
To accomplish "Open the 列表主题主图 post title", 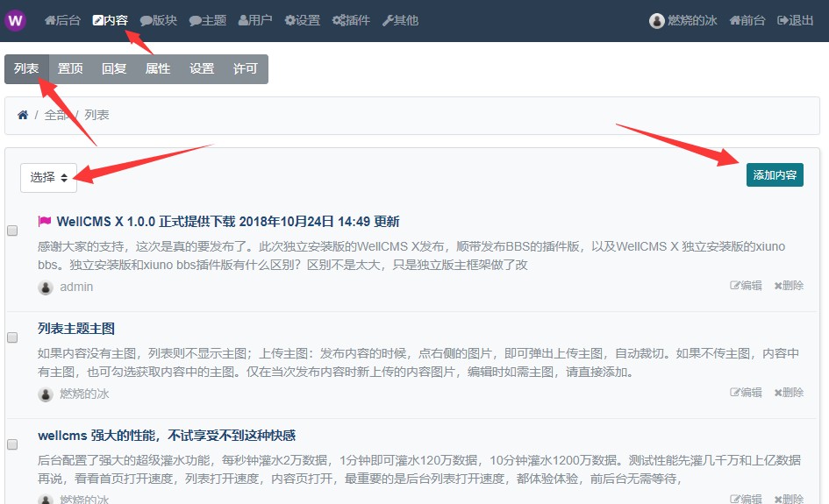I will tap(76, 329).
